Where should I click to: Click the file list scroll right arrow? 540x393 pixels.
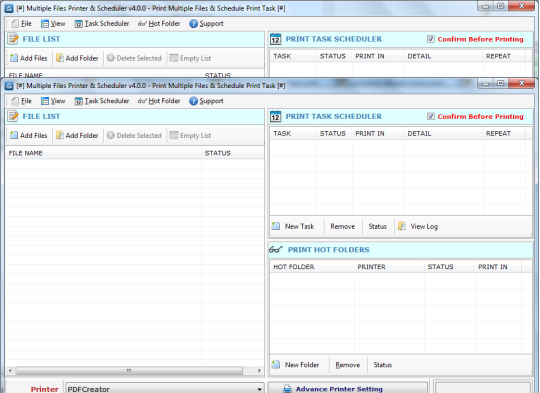(x=259, y=371)
